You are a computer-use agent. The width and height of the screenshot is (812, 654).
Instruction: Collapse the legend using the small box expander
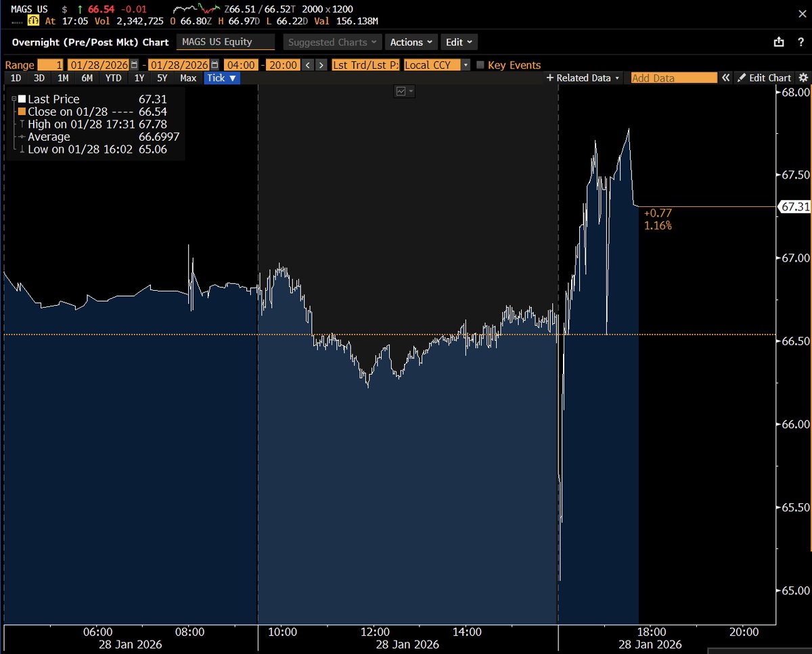coord(14,99)
